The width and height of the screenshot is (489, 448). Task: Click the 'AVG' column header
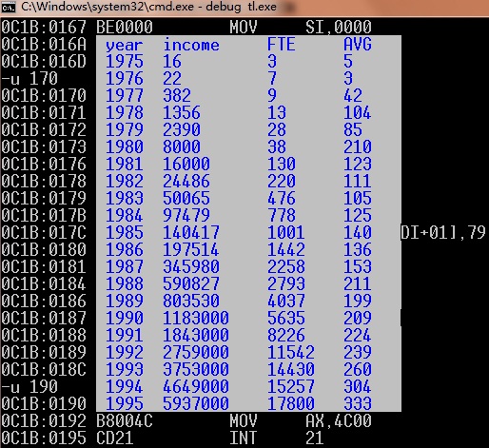(x=358, y=44)
